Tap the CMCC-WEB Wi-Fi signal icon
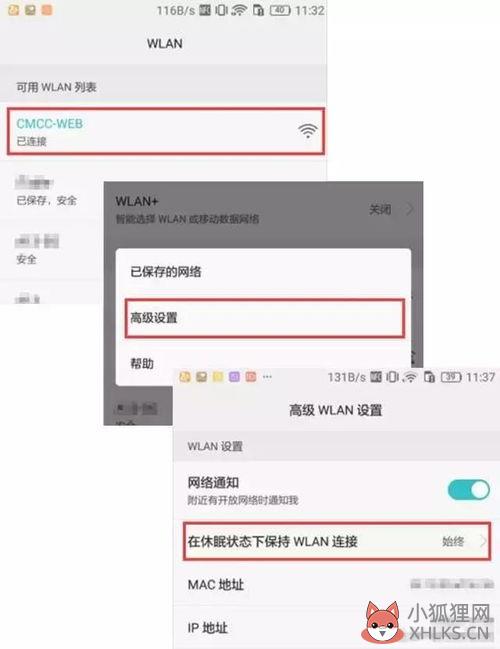 click(308, 131)
